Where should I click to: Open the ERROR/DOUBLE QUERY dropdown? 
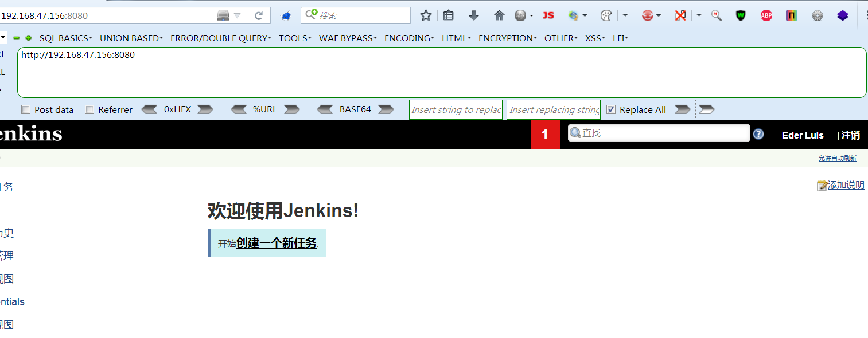221,38
